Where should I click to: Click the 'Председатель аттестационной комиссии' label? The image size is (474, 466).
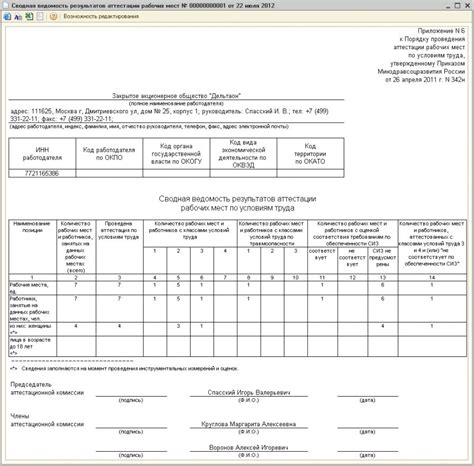click(x=47, y=388)
